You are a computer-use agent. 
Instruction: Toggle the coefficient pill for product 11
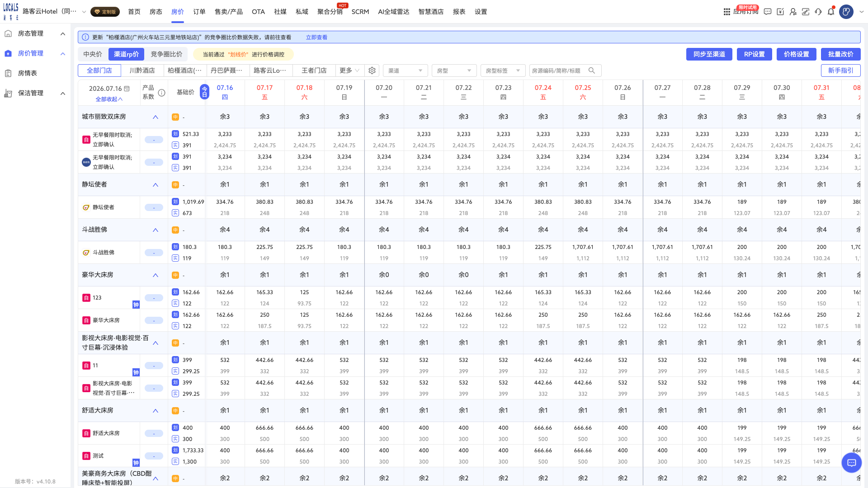point(154,366)
